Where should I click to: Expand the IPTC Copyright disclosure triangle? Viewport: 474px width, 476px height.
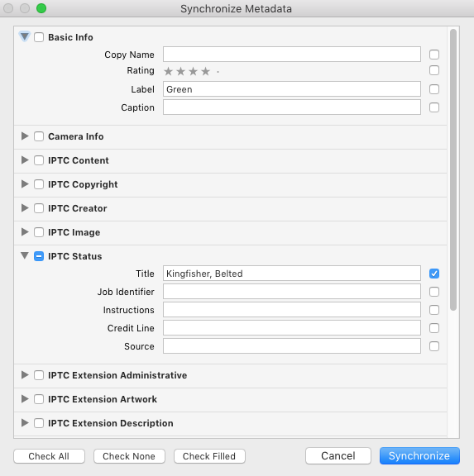coord(25,184)
